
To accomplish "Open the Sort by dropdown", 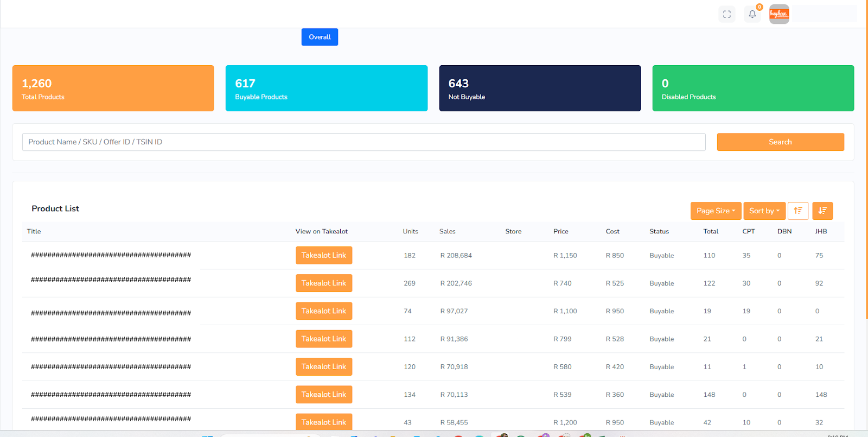I will (x=764, y=211).
